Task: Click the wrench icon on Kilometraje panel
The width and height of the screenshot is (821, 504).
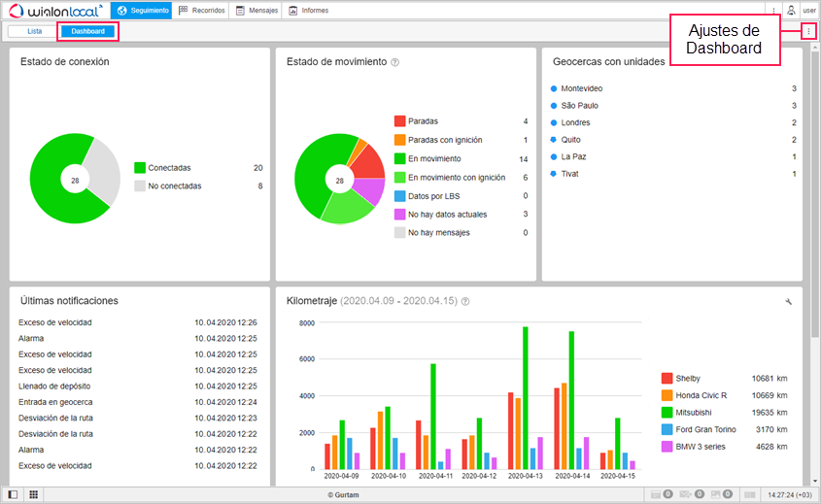Action: tap(790, 302)
